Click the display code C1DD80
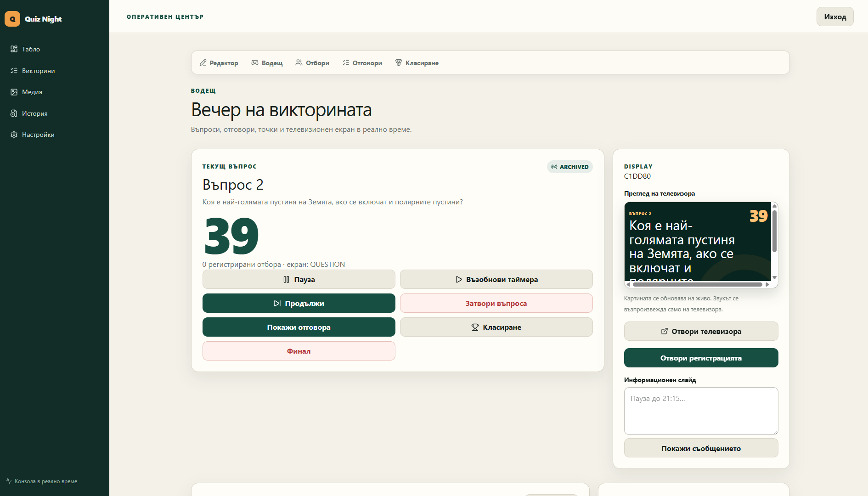 (637, 176)
